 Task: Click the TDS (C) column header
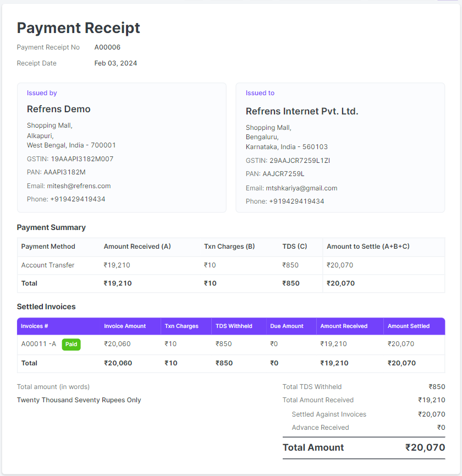pos(295,246)
